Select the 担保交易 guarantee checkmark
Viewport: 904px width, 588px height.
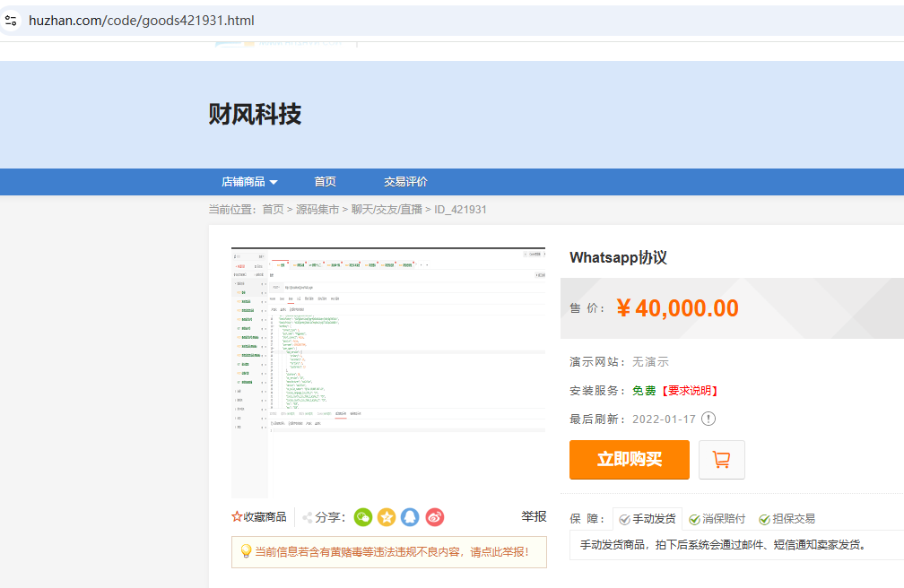[765, 518]
